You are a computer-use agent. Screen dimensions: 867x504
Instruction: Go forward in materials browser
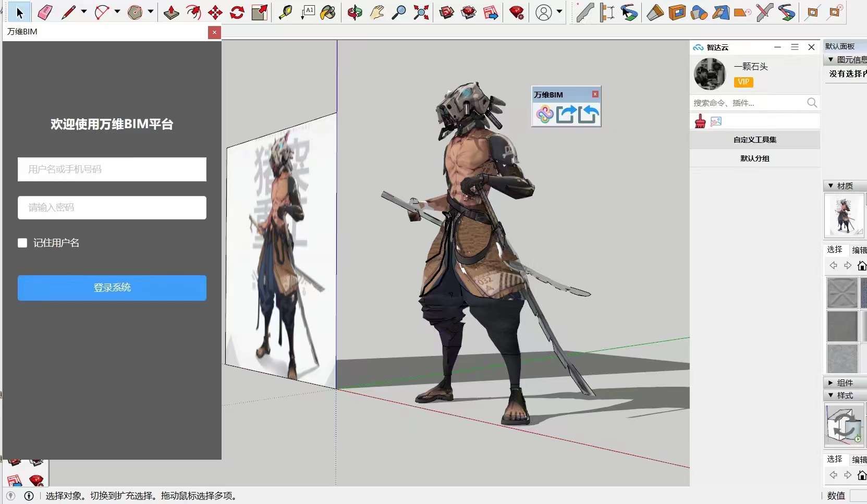point(848,266)
